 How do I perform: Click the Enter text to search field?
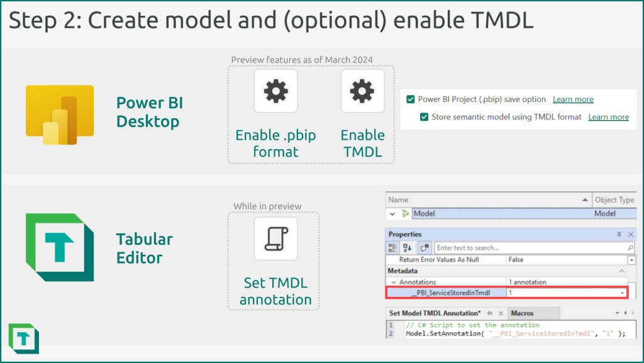(512, 248)
